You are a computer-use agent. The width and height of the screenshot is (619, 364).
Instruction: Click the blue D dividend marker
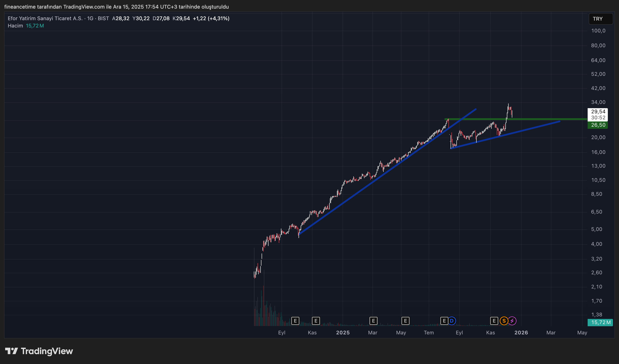tap(452, 321)
